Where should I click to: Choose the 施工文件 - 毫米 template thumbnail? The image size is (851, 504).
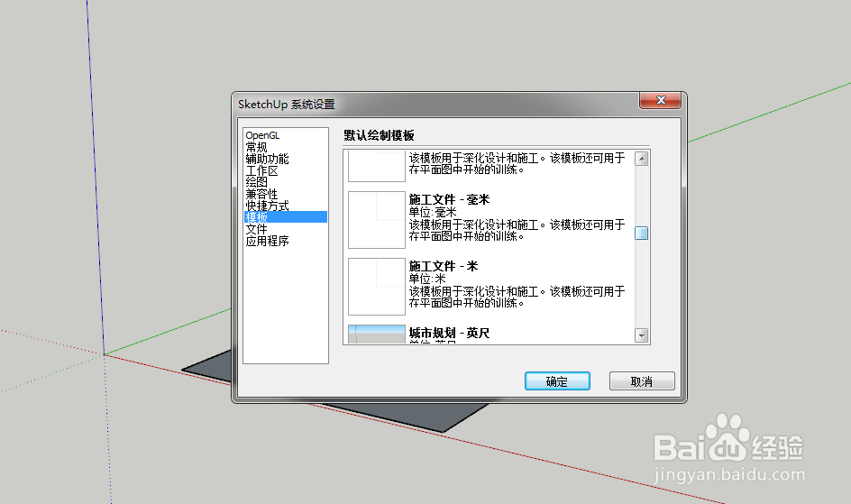(377, 220)
